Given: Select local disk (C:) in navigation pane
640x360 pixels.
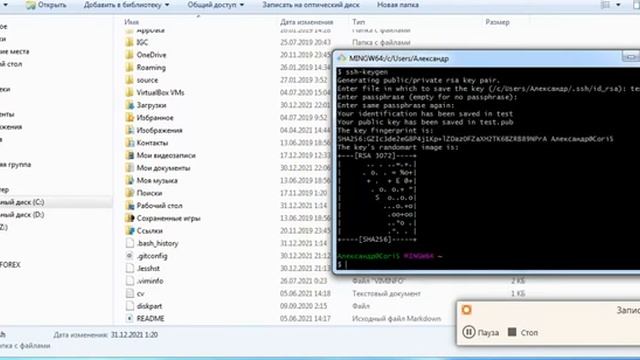Looking at the screenshot, I should (22, 202).
